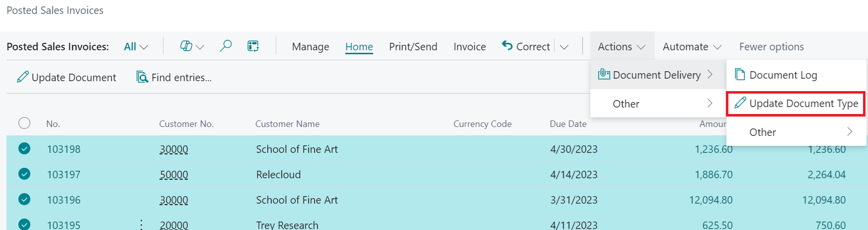The height and width of the screenshot is (230, 868).
Task: Click the Find entries icon
Action: point(142,77)
